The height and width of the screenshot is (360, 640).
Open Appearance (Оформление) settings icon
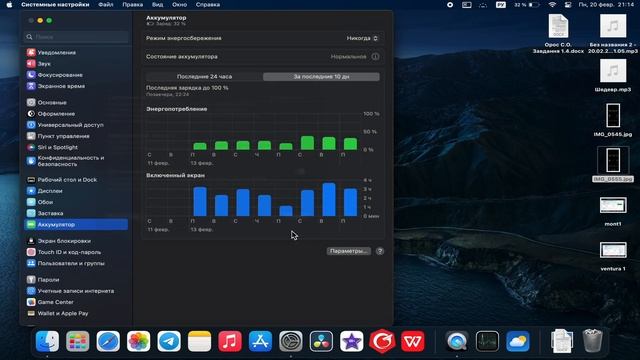tap(31, 113)
